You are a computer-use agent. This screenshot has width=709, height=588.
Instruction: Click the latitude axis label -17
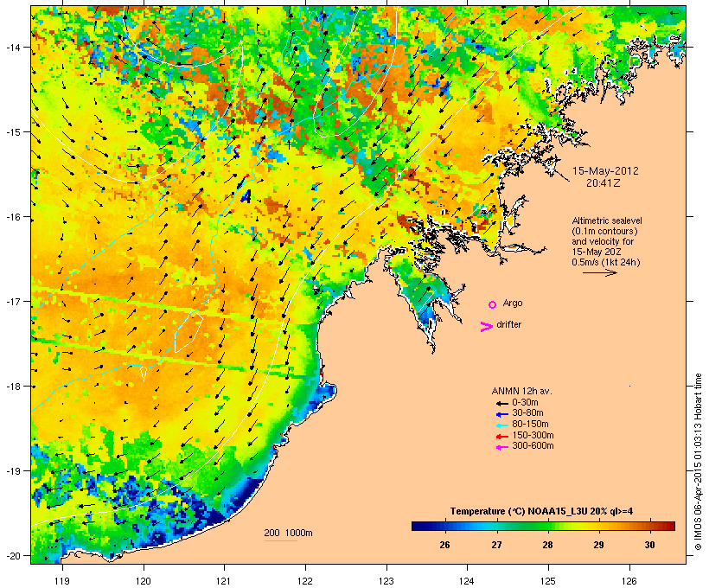[x=12, y=302]
